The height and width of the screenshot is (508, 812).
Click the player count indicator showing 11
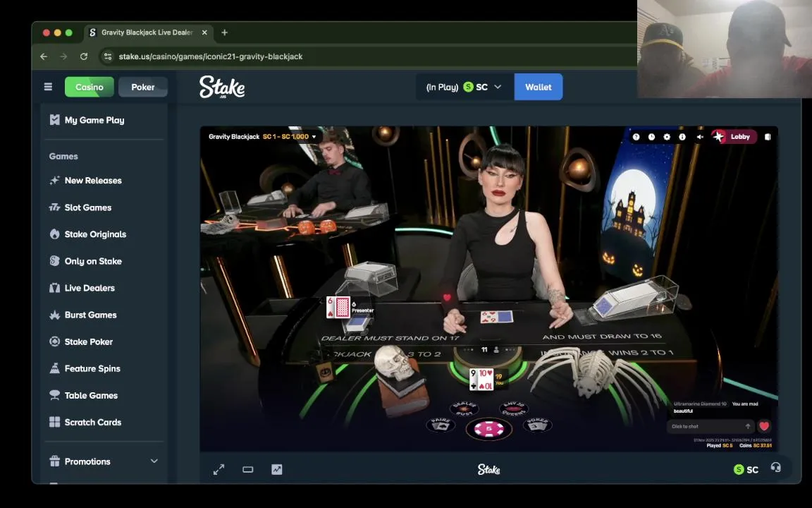tap(489, 350)
